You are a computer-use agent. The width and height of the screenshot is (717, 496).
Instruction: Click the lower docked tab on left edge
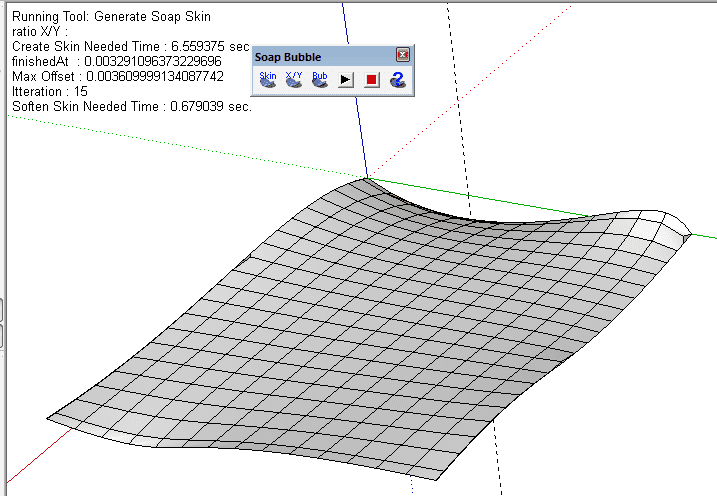[3, 335]
